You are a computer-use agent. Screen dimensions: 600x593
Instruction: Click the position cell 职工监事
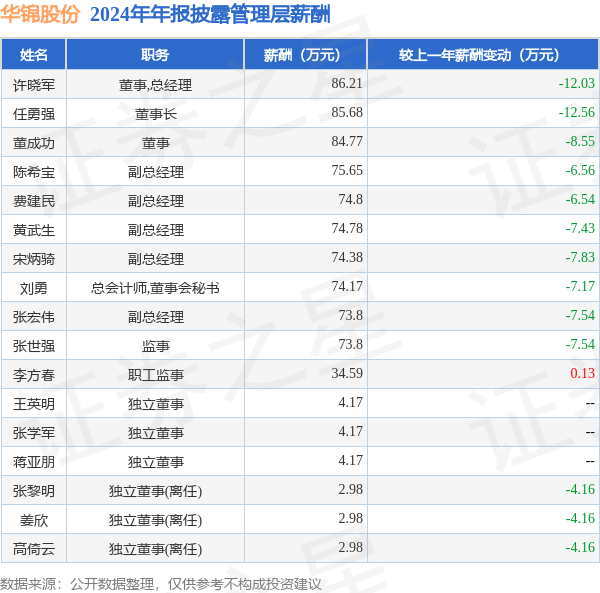coord(155,375)
